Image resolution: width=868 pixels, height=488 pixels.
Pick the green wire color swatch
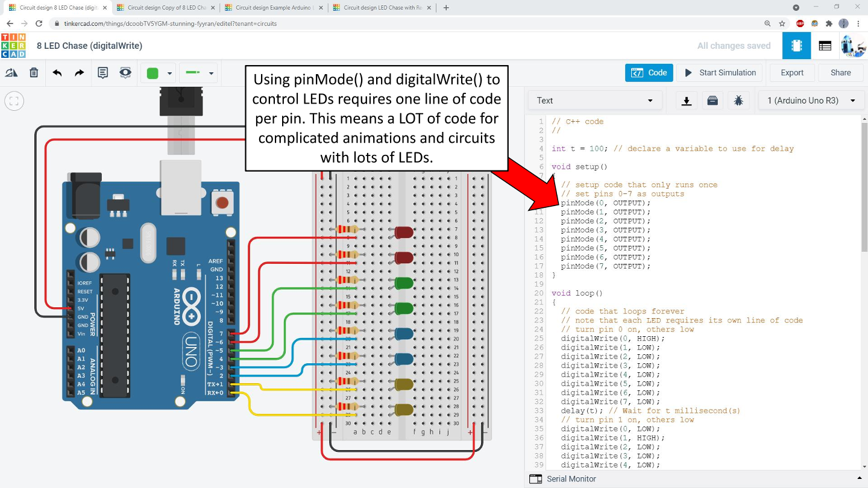point(153,74)
